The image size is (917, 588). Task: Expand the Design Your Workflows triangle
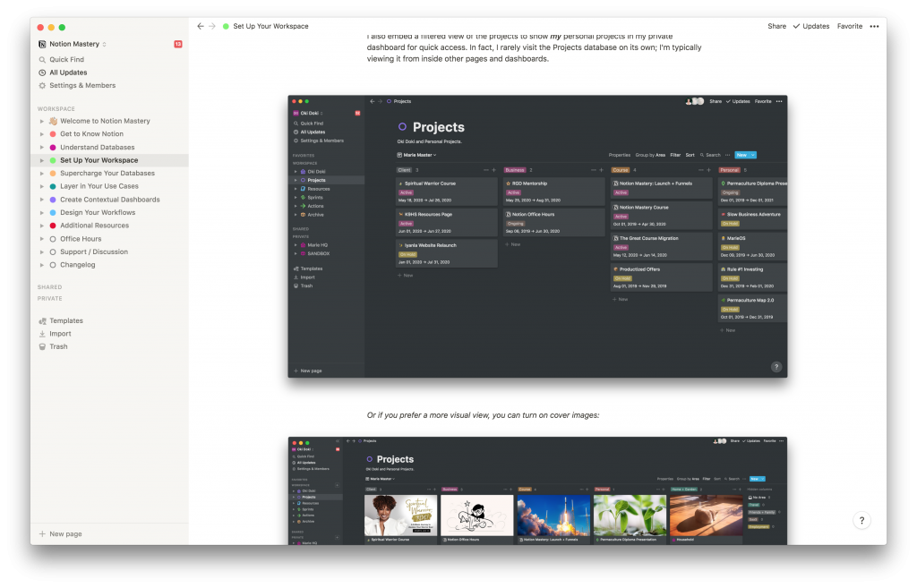pos(41,212)
